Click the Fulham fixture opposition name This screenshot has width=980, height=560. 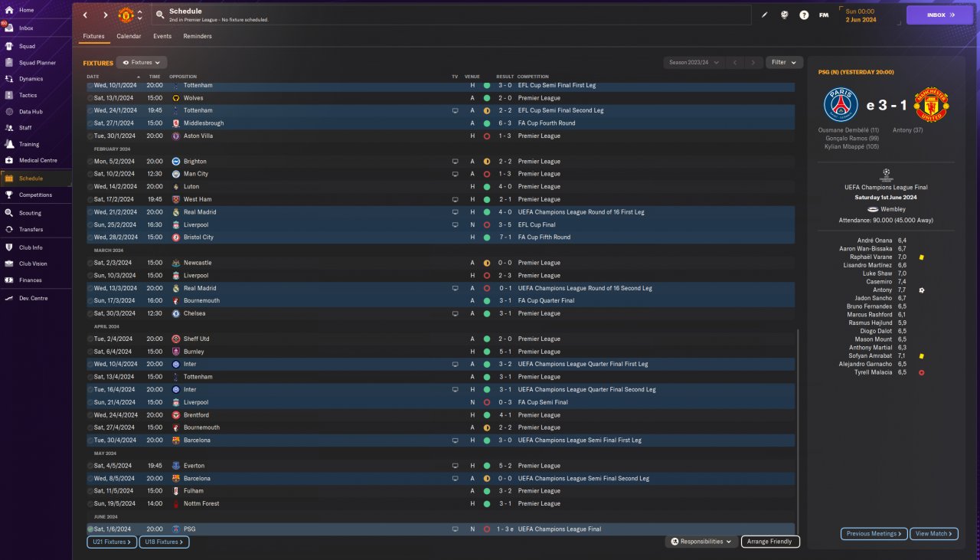pos(193,491)
